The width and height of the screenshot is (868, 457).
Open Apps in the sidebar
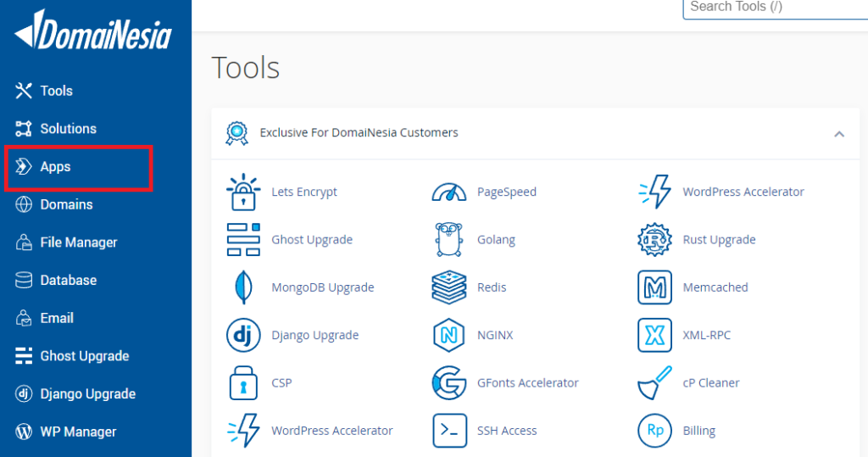point(56,167)
